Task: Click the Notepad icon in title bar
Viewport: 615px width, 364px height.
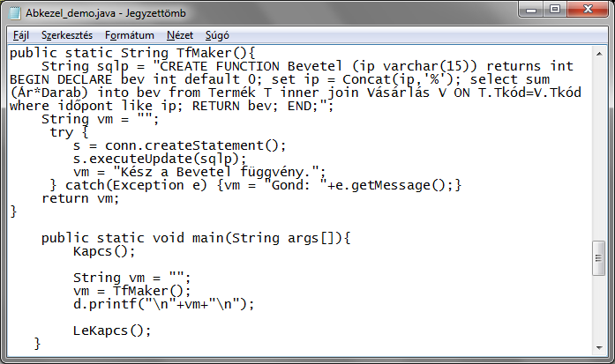Action: [15, 13]
